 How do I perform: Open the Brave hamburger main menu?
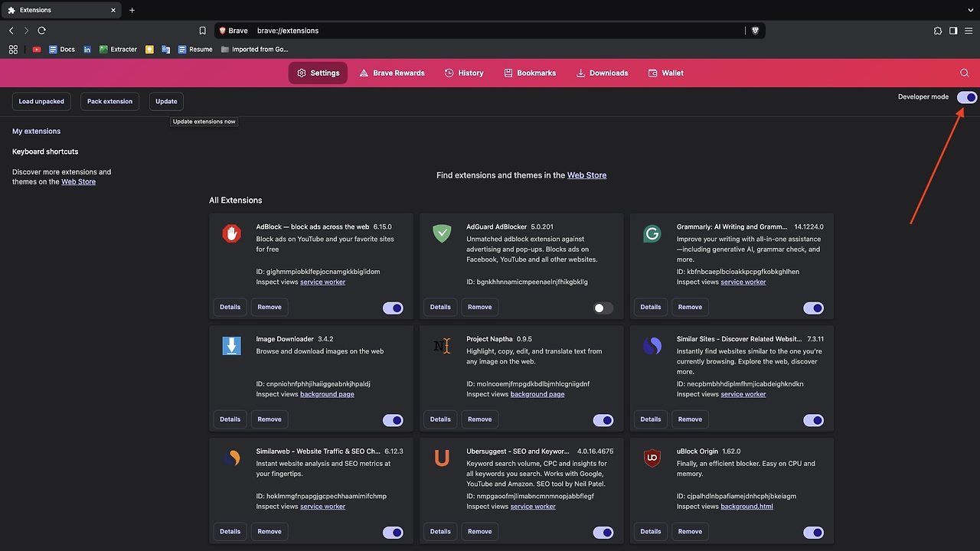(x=969, y=31)
